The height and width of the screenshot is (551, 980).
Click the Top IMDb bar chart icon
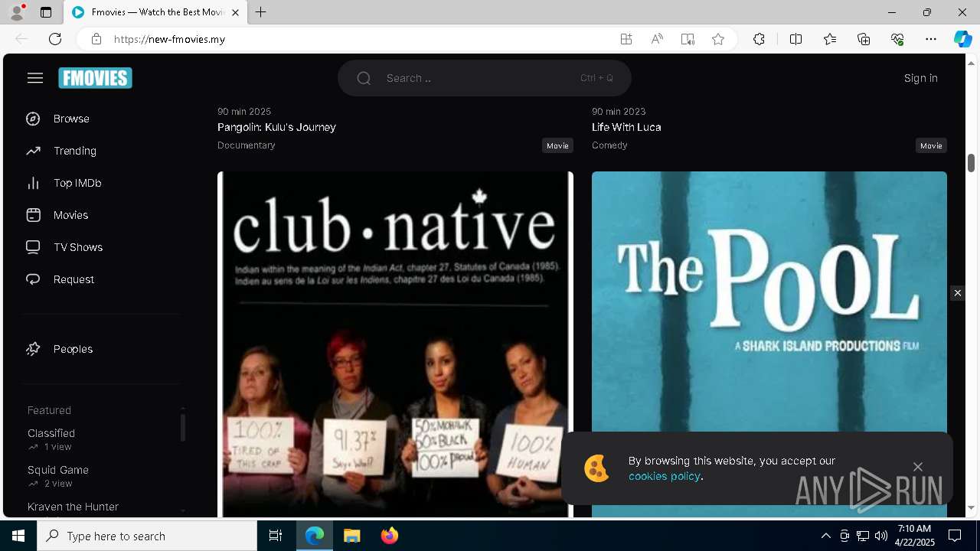click(33, 183)
